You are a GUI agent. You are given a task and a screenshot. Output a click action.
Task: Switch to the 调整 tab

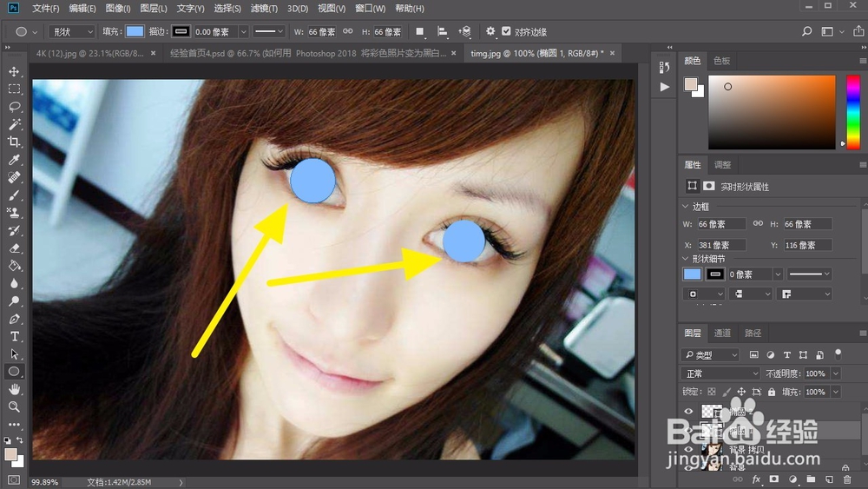722,164
